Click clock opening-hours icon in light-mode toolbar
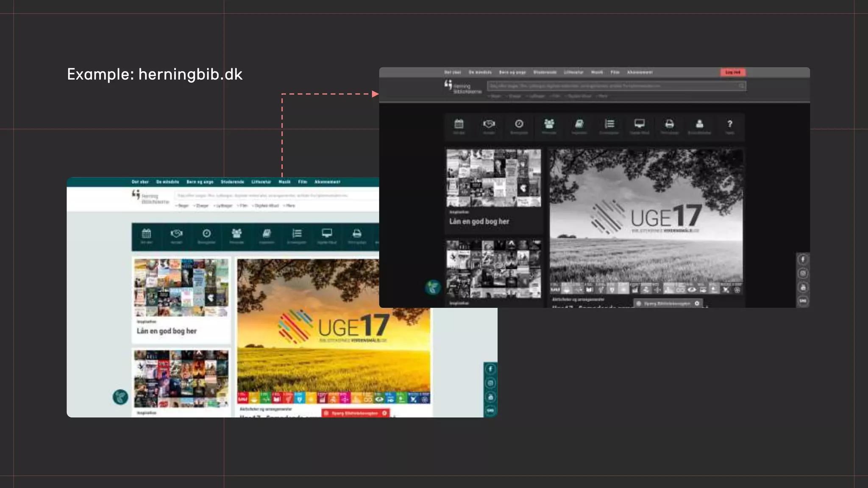This screenshot has height=488, width=868. [x=206, y=233]
